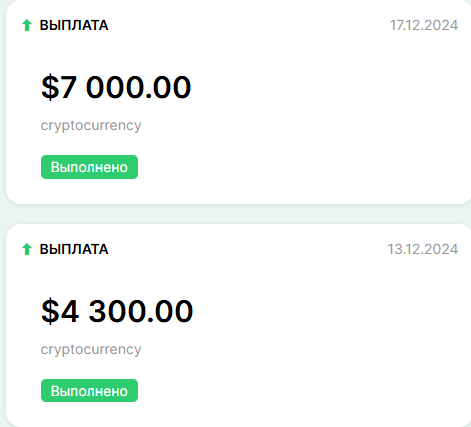Click cryptocurrency under the $7 000.00 payout

click(x=91, y=126)
